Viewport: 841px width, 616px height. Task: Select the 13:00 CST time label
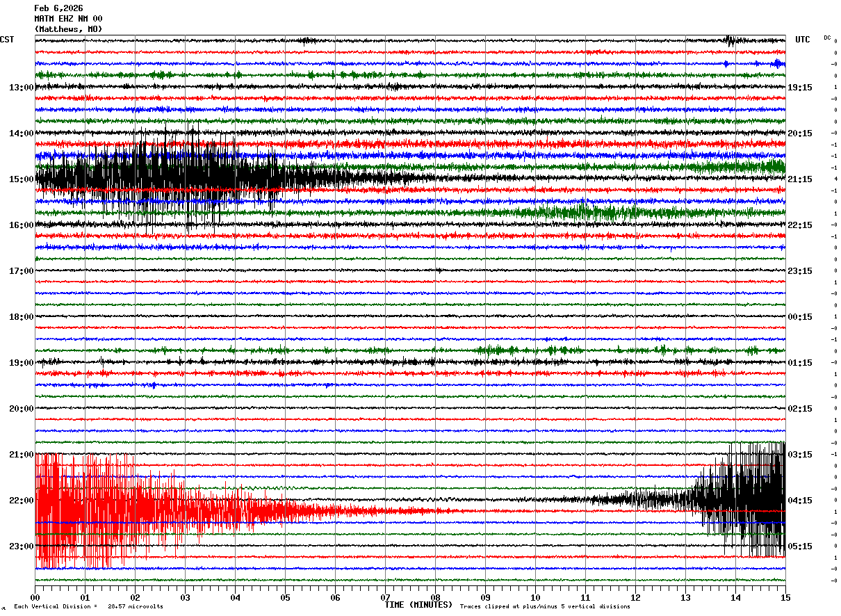tap(22, 88)
